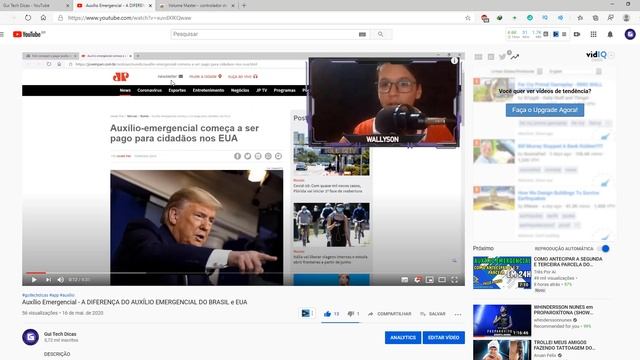Open the vidIQ Twitter bird icon

click(502, 57)
